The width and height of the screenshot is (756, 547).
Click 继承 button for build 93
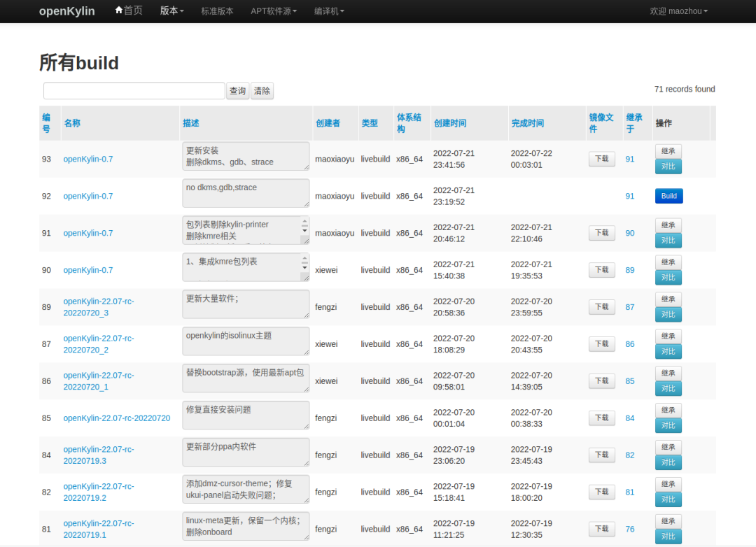(668, 151)
